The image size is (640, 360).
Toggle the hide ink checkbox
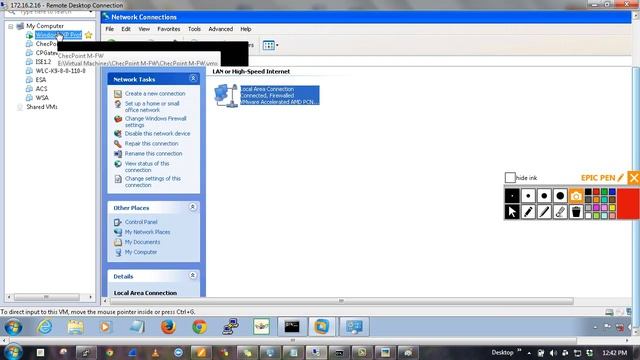point(510,178)
